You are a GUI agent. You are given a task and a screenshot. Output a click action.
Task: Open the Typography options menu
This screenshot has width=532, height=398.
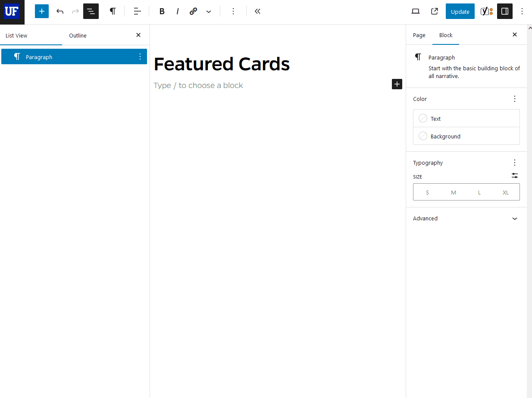click(x=515, y=163)
